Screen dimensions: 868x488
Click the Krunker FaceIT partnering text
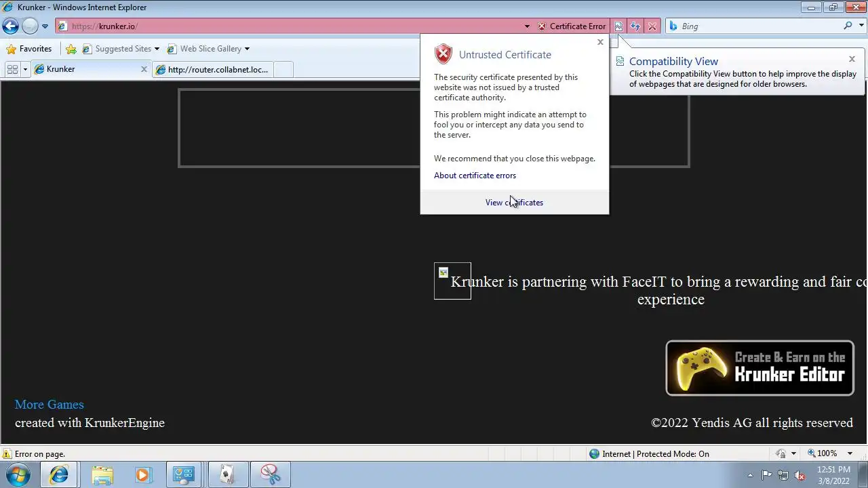coord(659,290)
